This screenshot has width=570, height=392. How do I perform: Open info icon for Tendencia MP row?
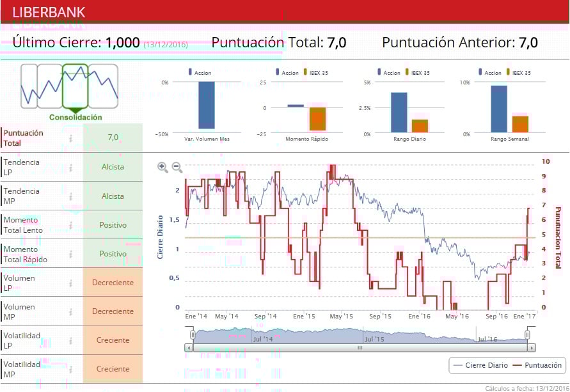click(71, 196)
